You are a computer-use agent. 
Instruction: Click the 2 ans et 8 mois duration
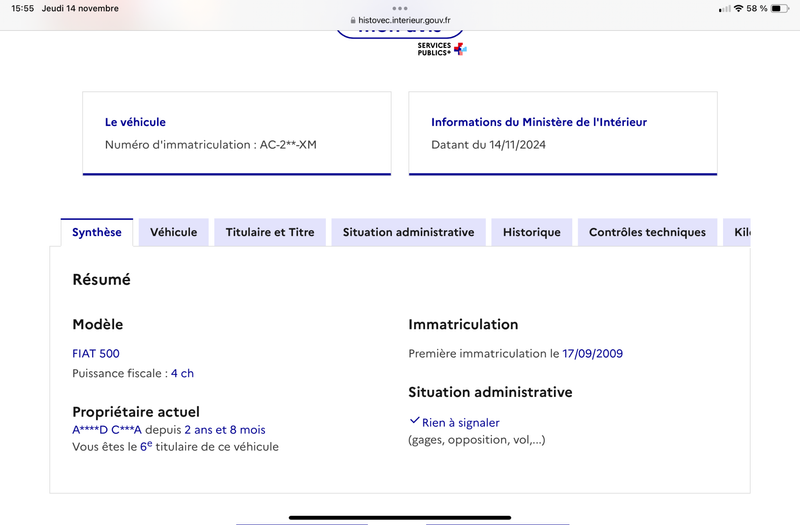pyautogui.click(x=225, y=430)
